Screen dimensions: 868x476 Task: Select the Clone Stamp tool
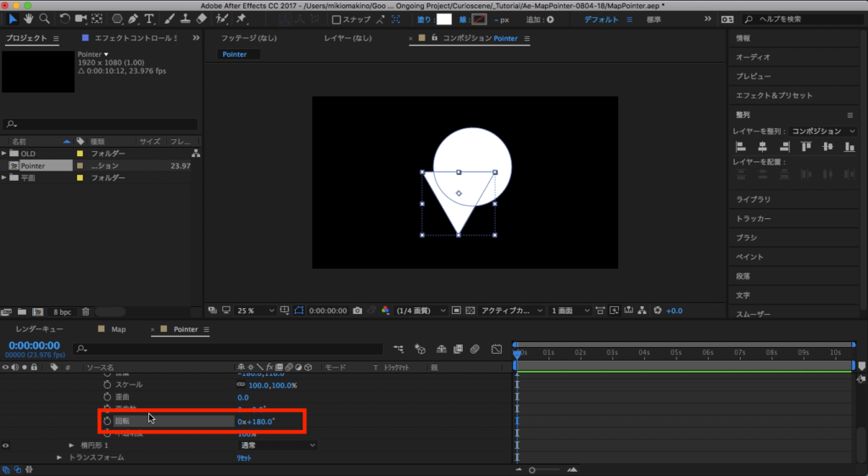(185, 19)
